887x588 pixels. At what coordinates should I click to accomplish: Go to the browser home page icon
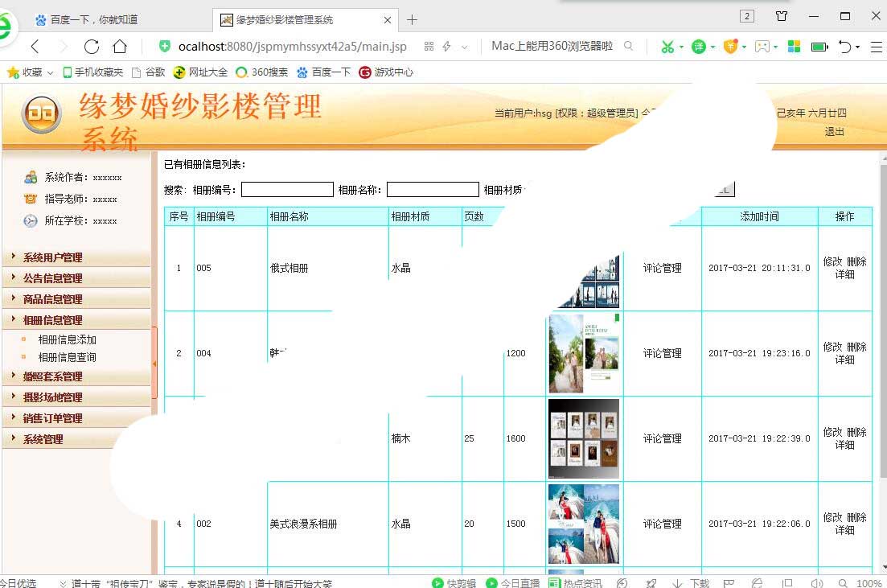click(120, 47)
